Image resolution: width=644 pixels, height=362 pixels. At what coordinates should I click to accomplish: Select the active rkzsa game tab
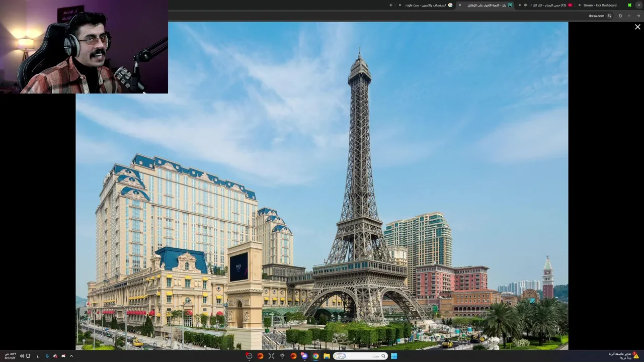pos(487,5)
